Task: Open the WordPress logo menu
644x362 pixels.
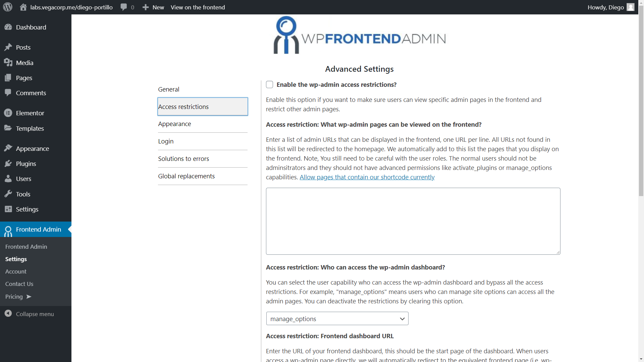Action: pos(7,7)
